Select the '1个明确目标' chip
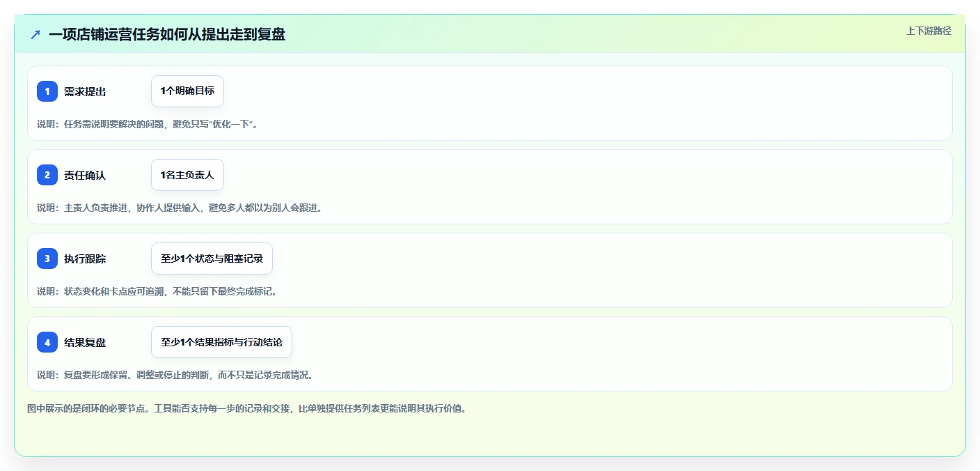This screenshot has height=471, width=980. [187, 91]
